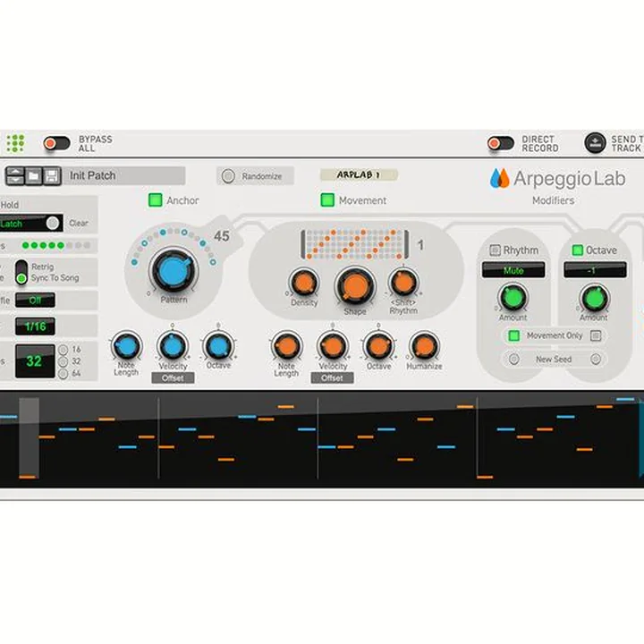Screen dimensions: 644x644
Task: Select the 64 steps preset button
Action: click(x=63, y=374)
